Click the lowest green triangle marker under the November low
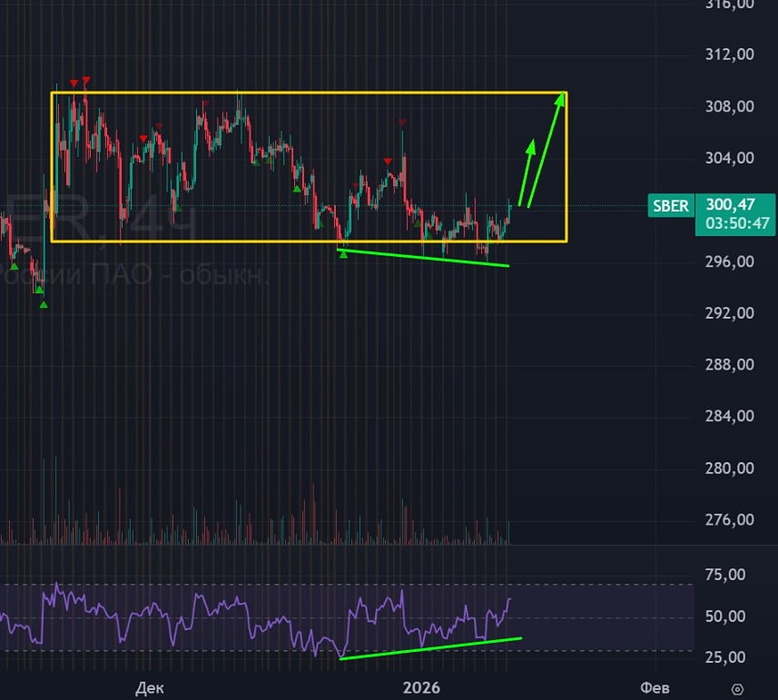Viewport: 778px width, 700px height. (44, 305)
